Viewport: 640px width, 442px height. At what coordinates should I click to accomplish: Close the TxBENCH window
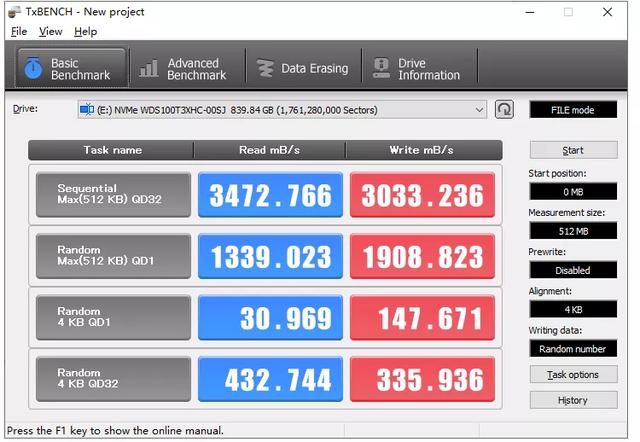(x=607, y=12)
